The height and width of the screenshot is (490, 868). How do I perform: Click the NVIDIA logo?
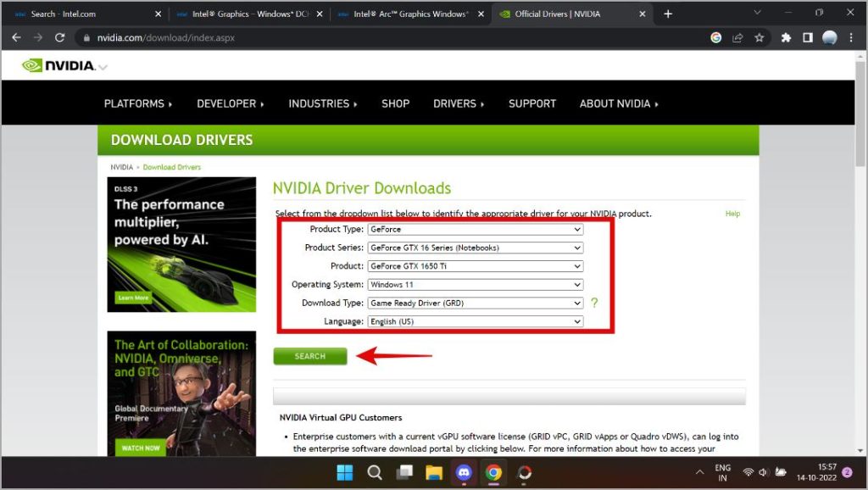pyautogui.click(x=58, y=65)
